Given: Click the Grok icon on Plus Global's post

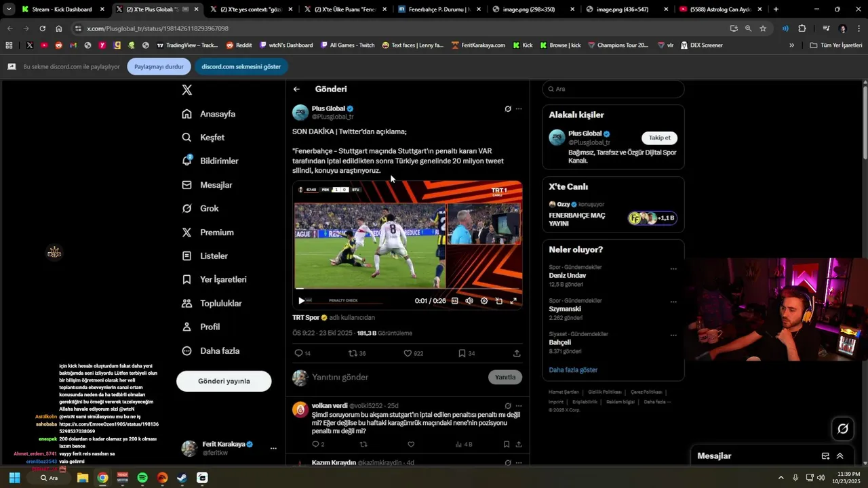Looking at the screenshot, I should coord(508,108).
